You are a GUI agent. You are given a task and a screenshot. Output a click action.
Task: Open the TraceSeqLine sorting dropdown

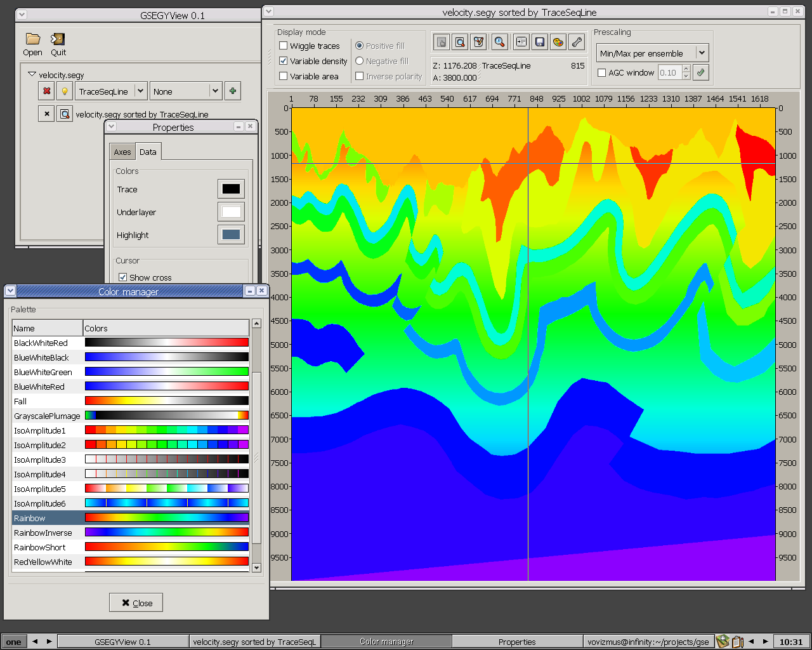(111, 91)
